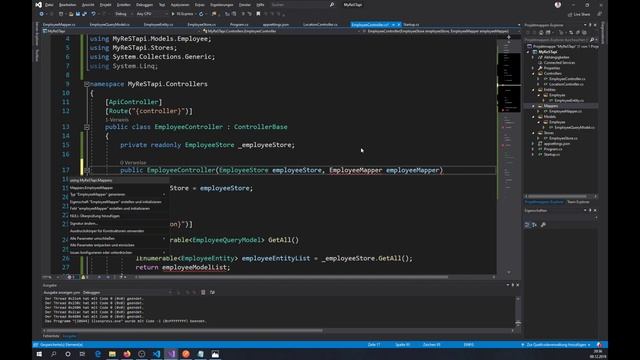
Task: Click the Fehlerliste tab at bottom
Action: (51, 336)
